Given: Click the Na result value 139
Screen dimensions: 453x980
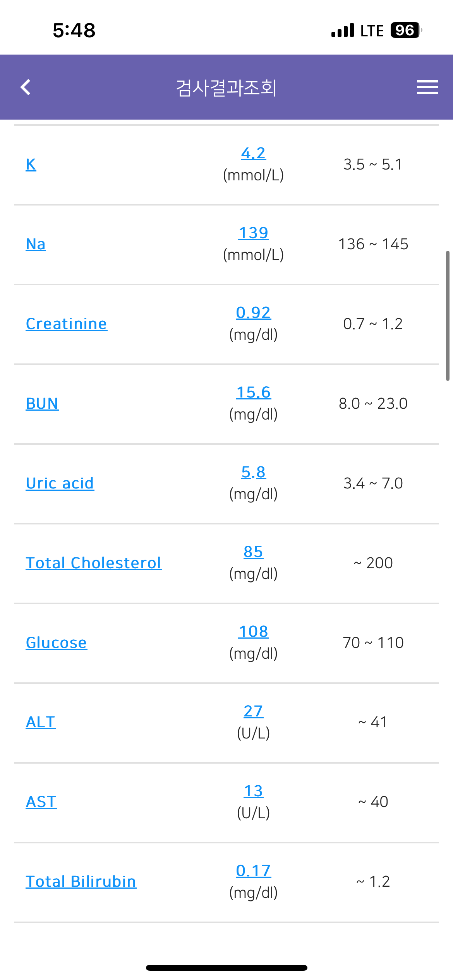Looking at the screenshot, I should click(x=253, y=233).
